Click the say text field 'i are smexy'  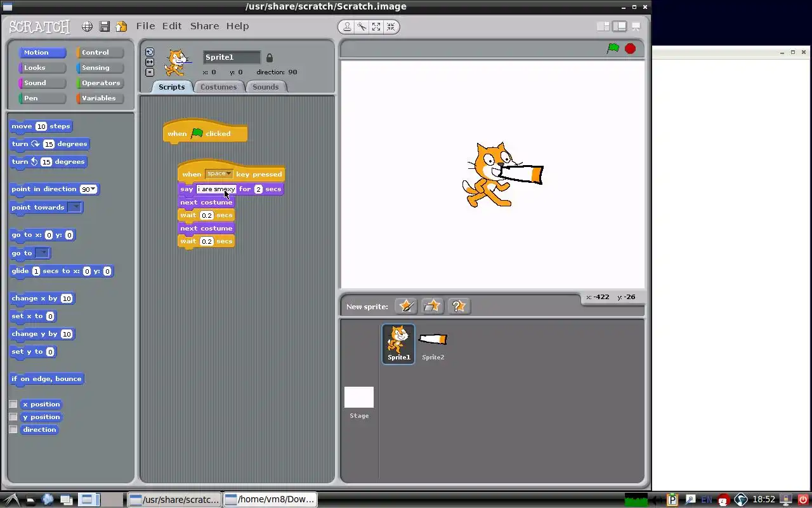(216, 189)
